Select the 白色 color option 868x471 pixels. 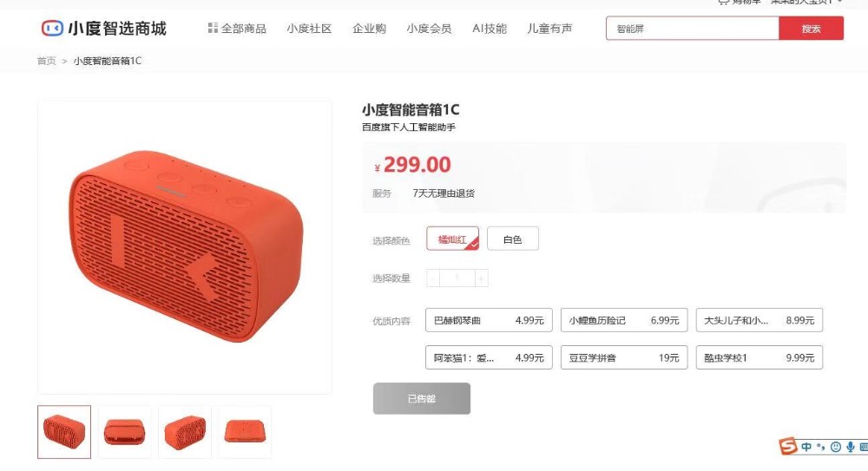[513, 239]
